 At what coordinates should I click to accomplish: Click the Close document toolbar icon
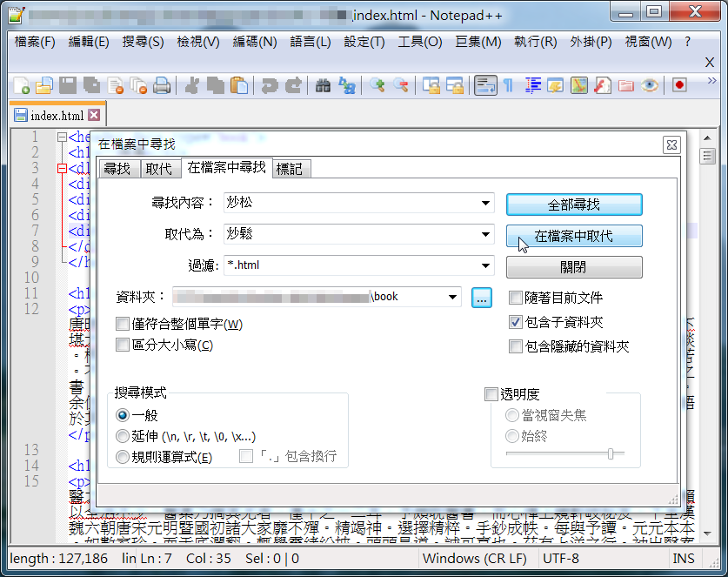click(115, 85)
